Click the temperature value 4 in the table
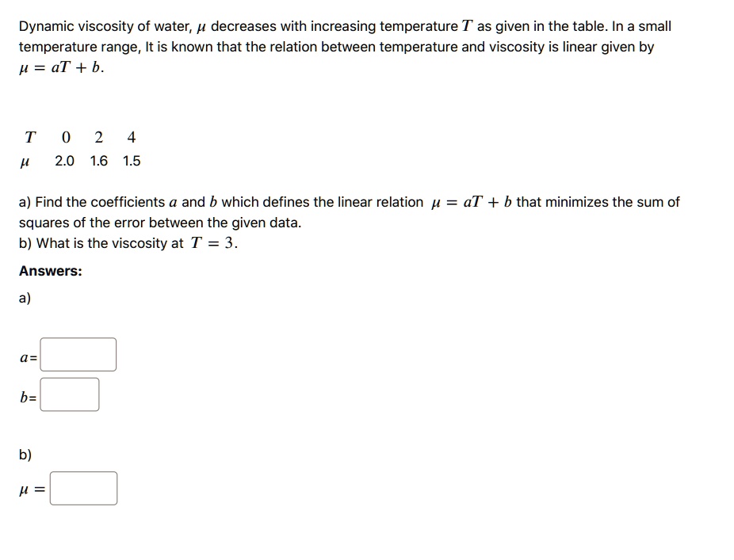This screenshot has width=734, height=560. (x=131, y=137)
